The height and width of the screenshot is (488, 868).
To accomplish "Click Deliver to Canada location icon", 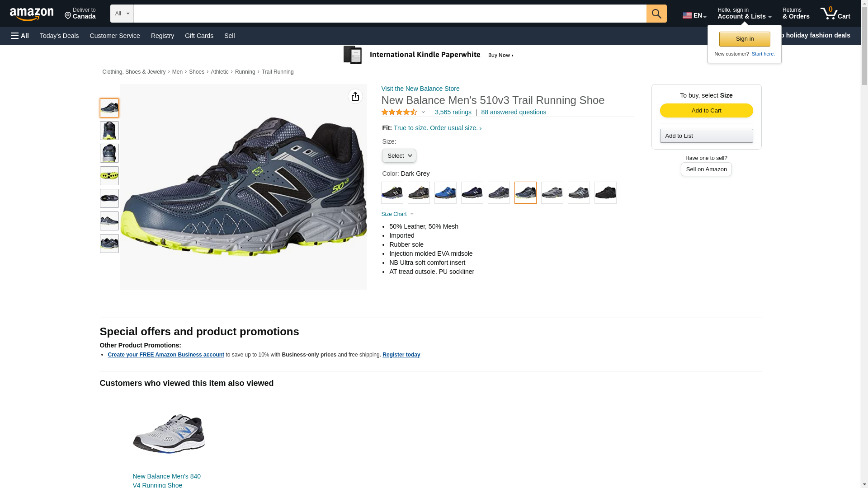I will [68, 16].
